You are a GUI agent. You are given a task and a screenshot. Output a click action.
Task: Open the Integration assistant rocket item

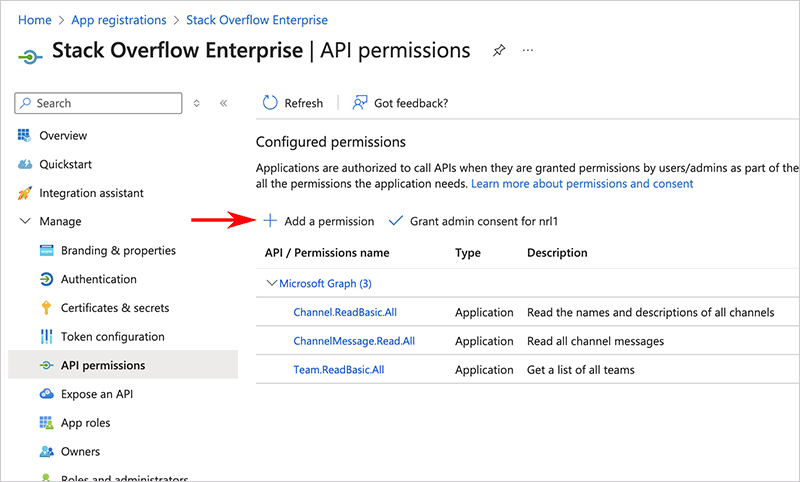click(91, 193)
